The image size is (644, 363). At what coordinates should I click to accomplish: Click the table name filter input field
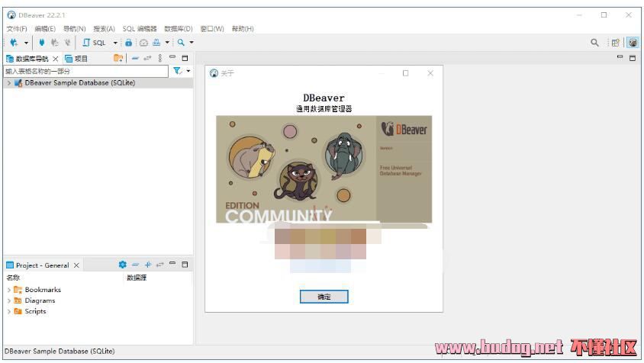[x=84, y=71]
